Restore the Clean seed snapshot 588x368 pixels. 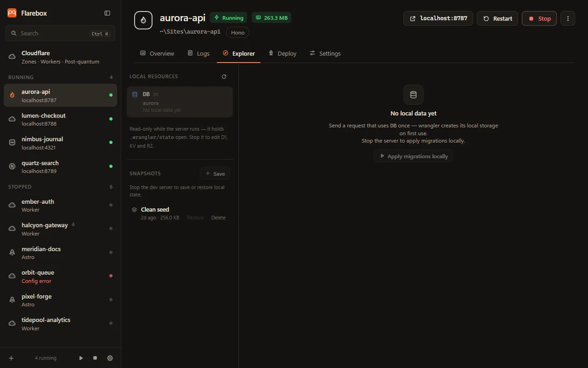pyautogui.click(x=195, y=218)
